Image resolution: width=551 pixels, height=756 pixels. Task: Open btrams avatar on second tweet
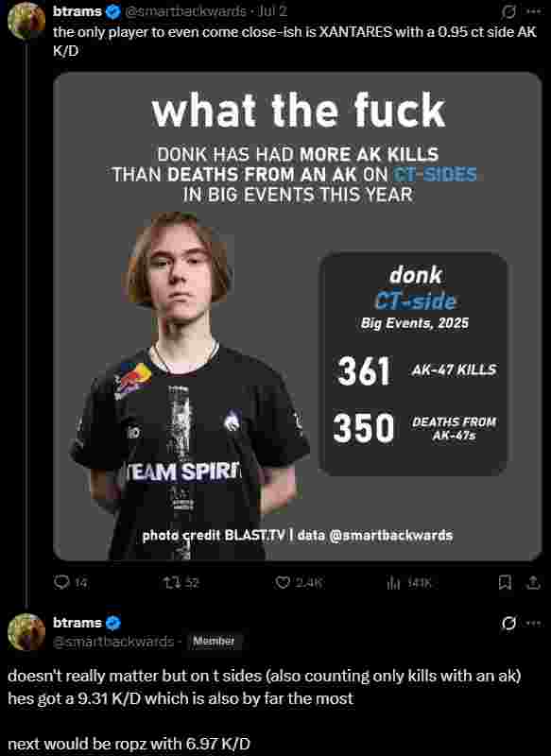point(26,631)
